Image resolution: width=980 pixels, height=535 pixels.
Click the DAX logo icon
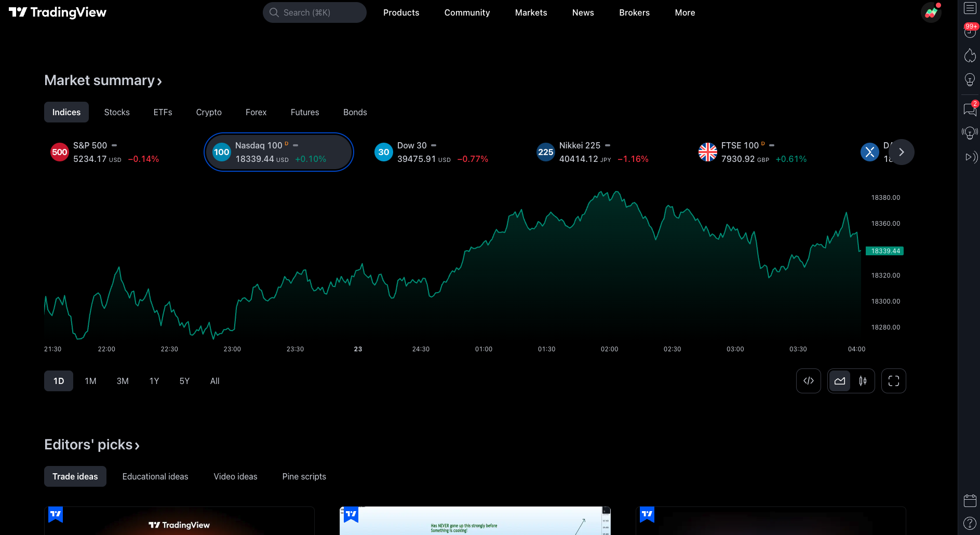pos(870,152)
